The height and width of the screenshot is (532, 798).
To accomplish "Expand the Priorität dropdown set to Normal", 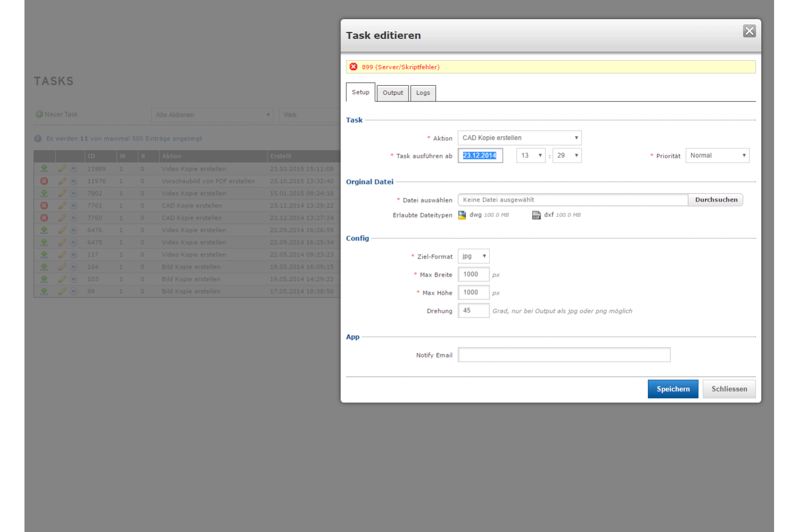I will point(717,155).
